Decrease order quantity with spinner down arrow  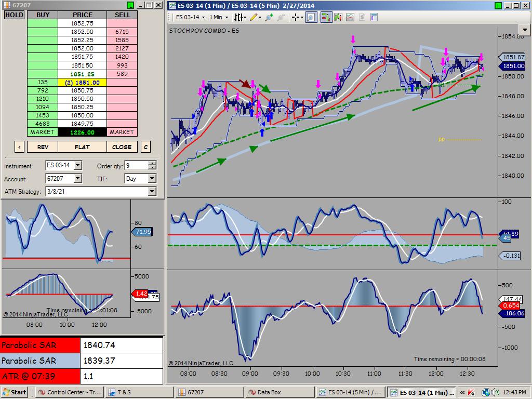click(x=152, y=167)
